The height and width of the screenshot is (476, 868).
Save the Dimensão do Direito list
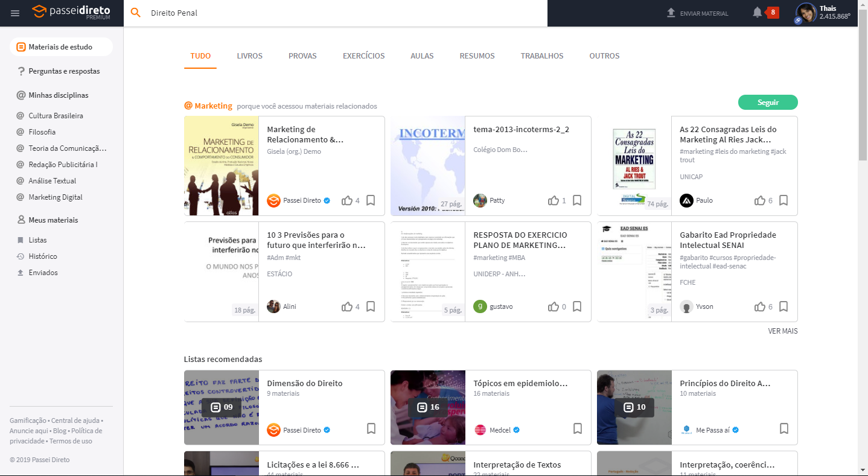pos(371,428)
